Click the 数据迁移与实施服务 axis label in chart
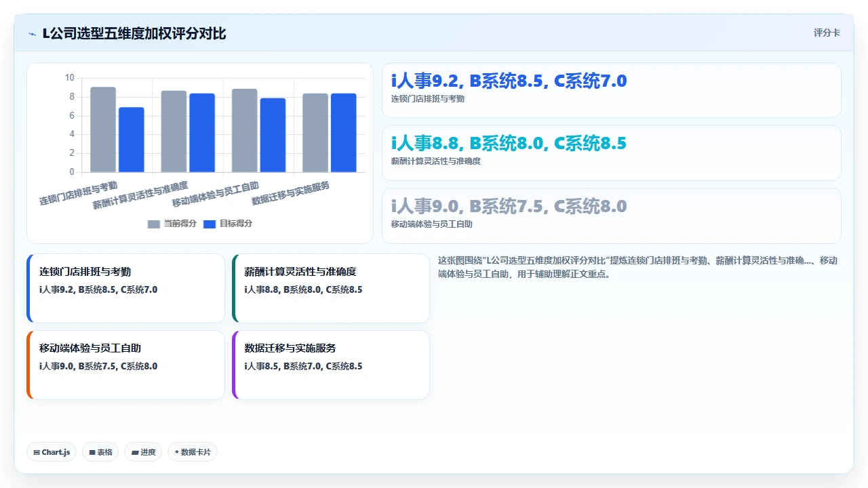The width and height of the screenshot is (868, 488). 291,193
